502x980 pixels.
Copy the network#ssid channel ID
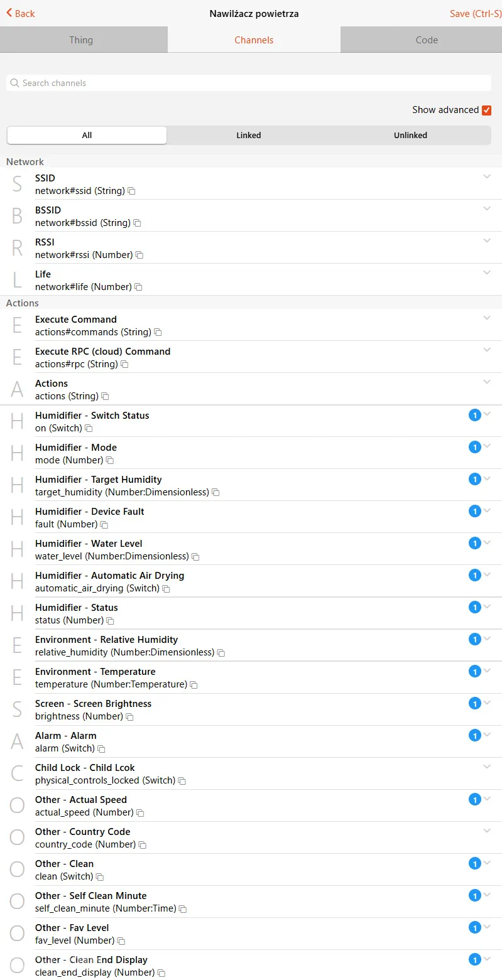(x=131, y=191)
